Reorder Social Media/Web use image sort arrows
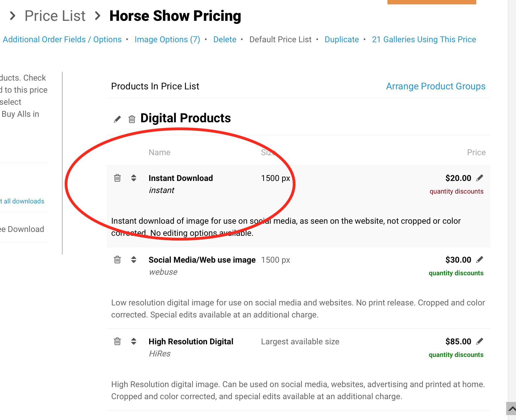Image resolution: width=516 pixels, height=420 pixels. (134, 260)
